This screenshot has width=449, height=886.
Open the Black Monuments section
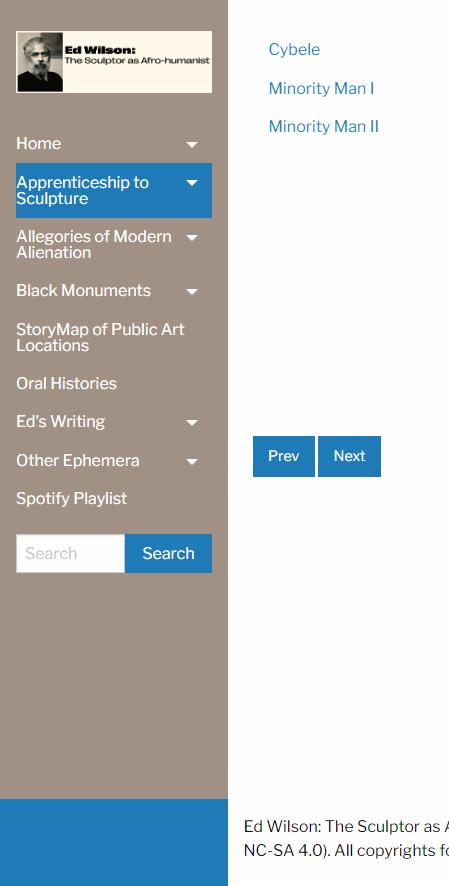pos(84,290)
